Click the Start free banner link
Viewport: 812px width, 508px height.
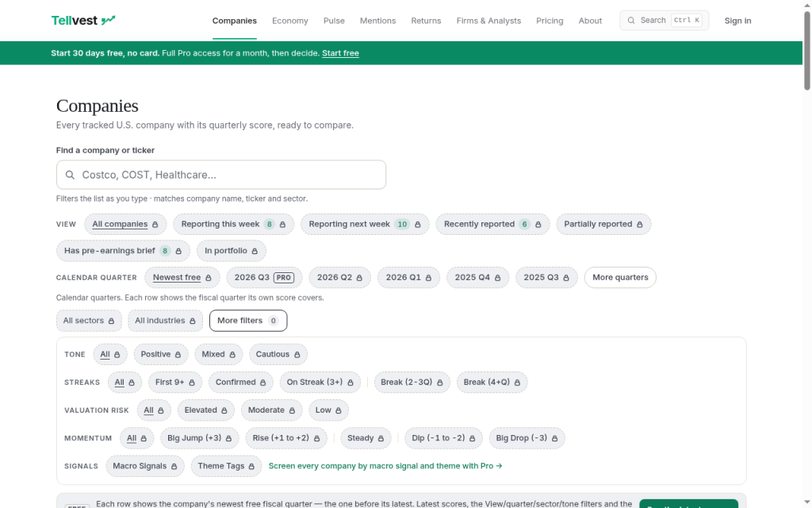click(340, 53)
